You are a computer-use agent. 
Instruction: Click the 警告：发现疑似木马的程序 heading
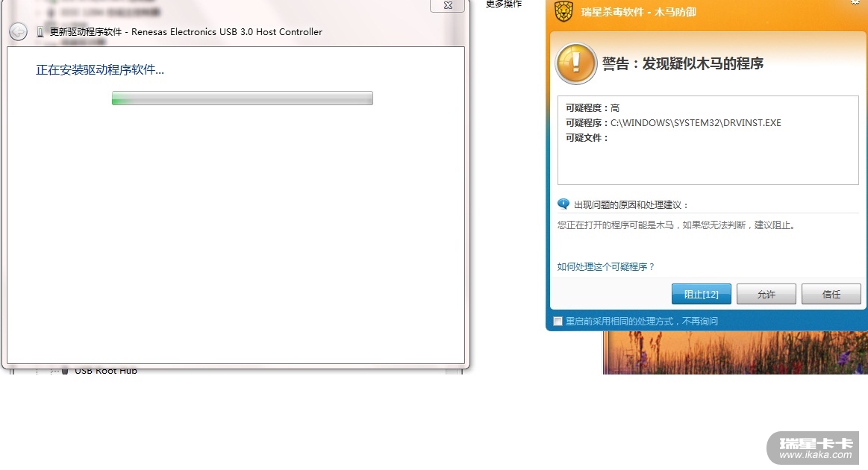(683, 63)
